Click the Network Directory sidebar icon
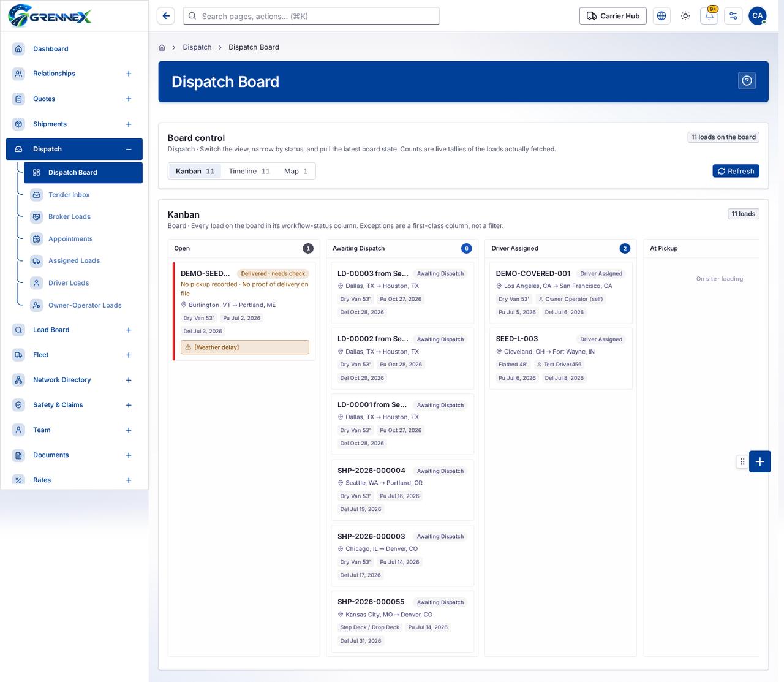The width and height of the screenshot is (784, 682). pos(18,380)
